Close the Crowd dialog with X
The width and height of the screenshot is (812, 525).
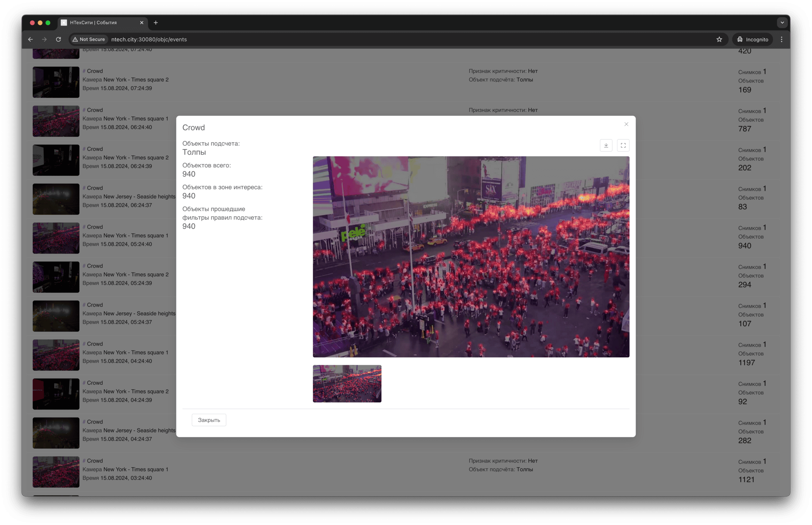pos(626,124)
